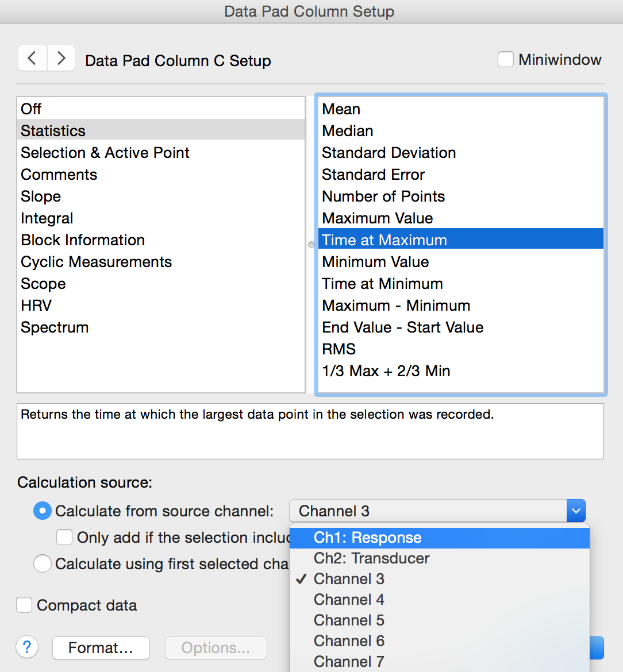Click the source channel dropdown arrow
Image resolution: width=623 pixels, height=672 pixels.
[x=576, y=511]
